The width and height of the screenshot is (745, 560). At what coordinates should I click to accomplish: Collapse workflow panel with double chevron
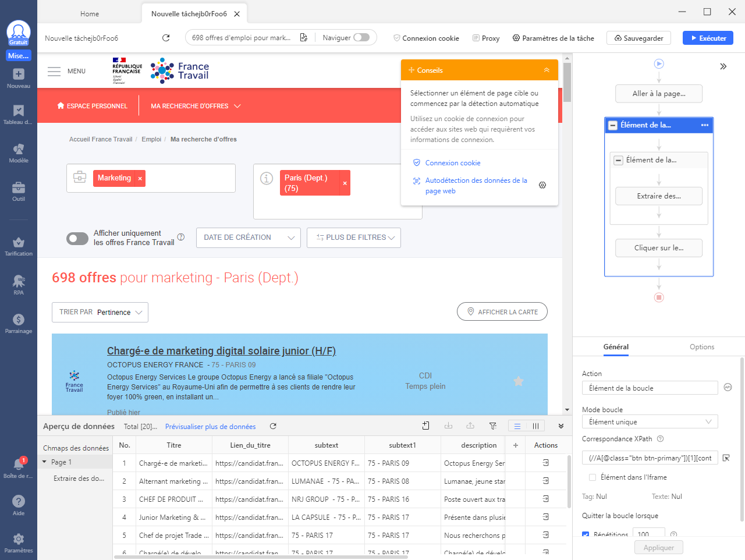pos(723,66)
